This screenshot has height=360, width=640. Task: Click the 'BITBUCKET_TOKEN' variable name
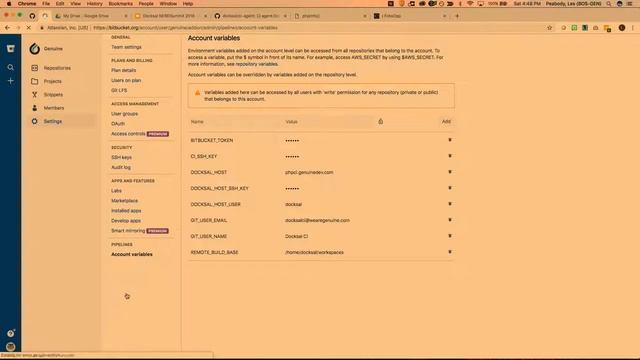point(212,140)
